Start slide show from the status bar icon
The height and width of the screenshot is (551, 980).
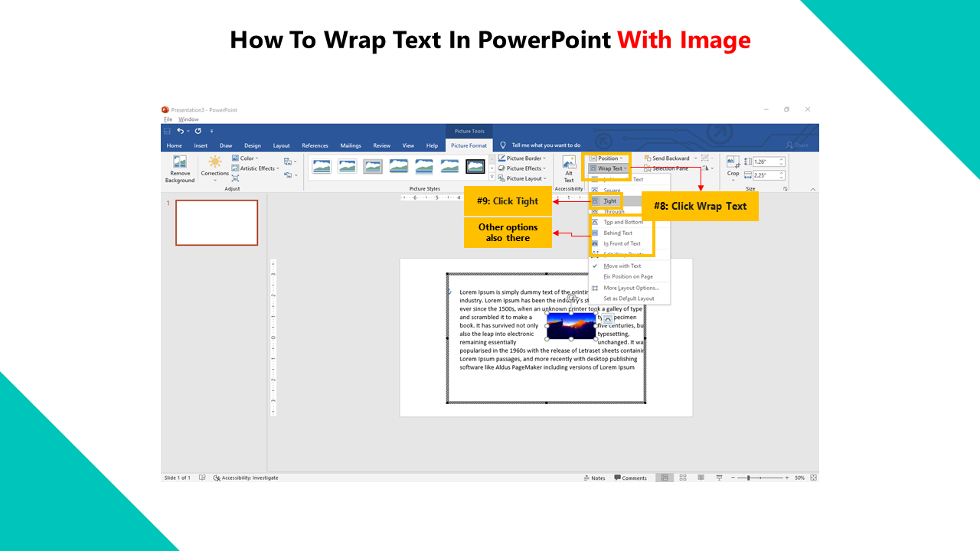[719, 478]
